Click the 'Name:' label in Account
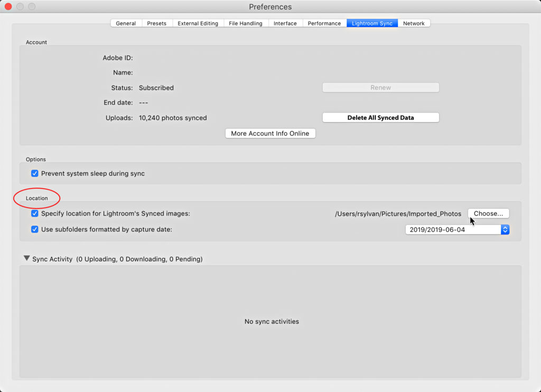 tap(123, 72)
